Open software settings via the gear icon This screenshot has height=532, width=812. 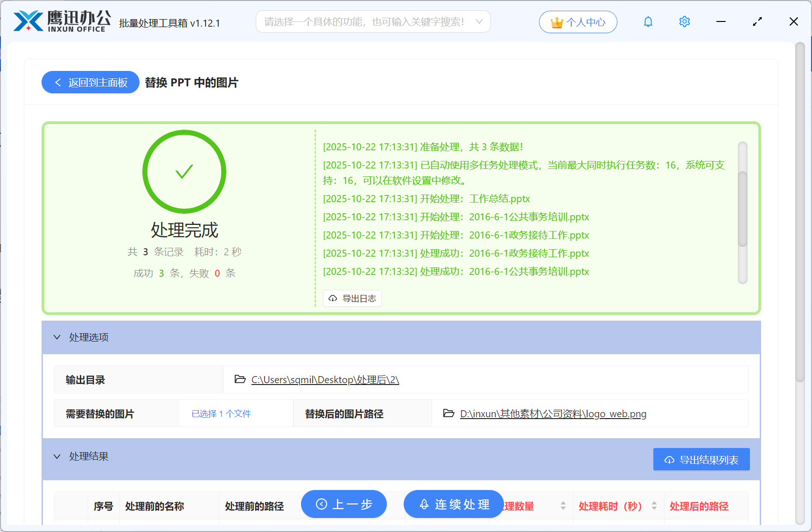coord(684,21)
